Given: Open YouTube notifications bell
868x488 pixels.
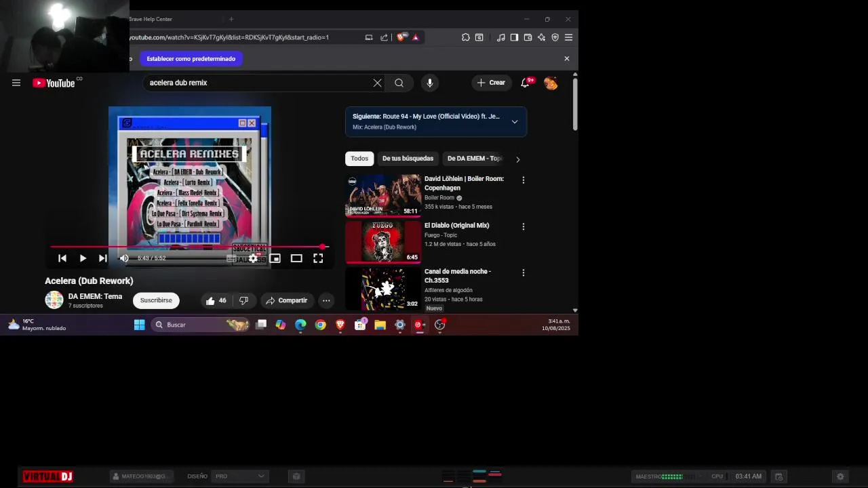Looking at the screenshot, I should coord(525,83).
